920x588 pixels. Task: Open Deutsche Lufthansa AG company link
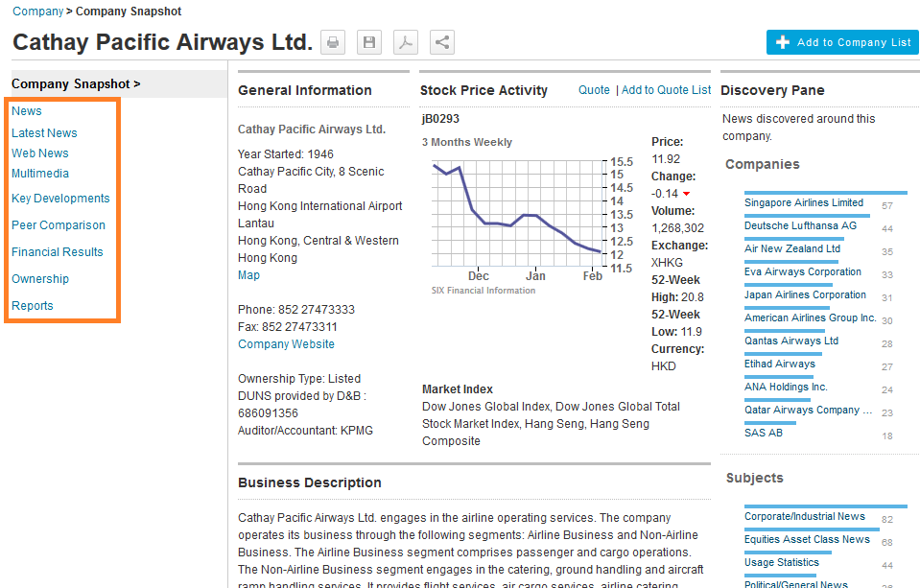tap(800, 225)
